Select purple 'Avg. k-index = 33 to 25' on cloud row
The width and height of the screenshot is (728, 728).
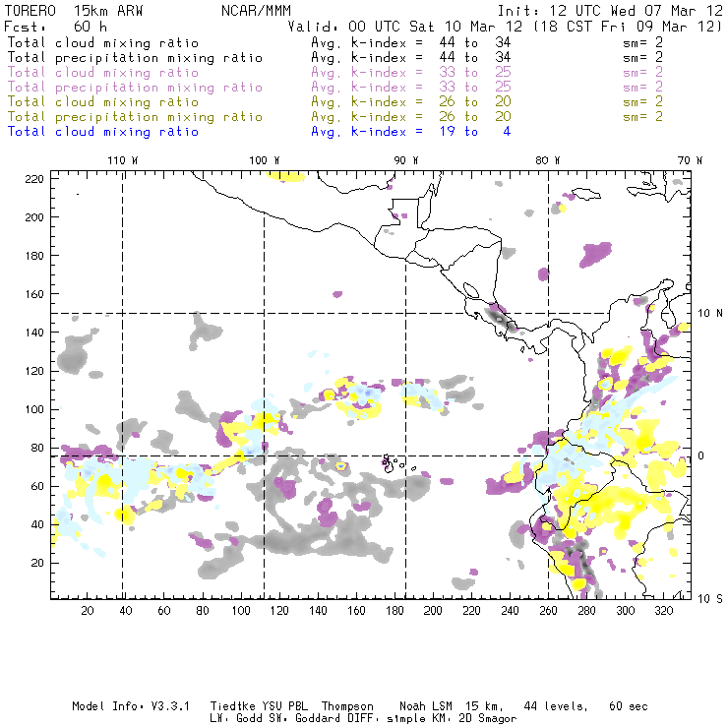point(411,73)
